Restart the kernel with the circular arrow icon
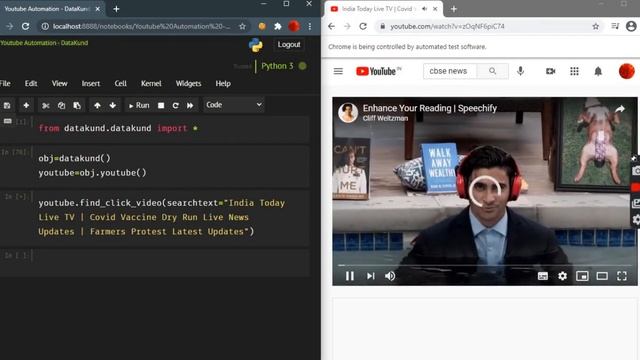 176,105
